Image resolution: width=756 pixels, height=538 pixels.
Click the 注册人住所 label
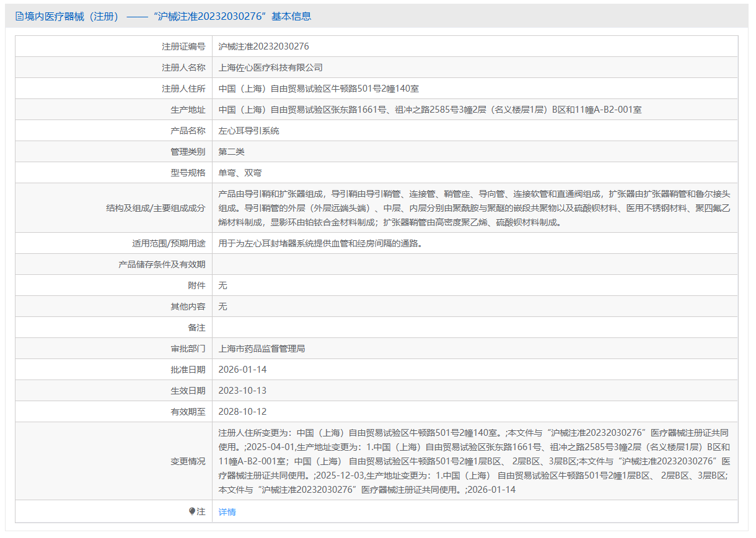(x=183, y=89)
